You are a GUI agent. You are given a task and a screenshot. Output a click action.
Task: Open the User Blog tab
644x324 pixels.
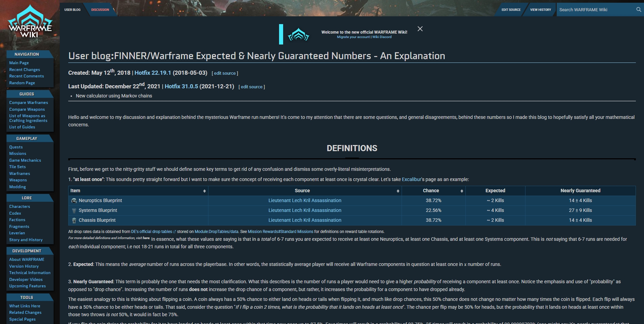[72, 10]
